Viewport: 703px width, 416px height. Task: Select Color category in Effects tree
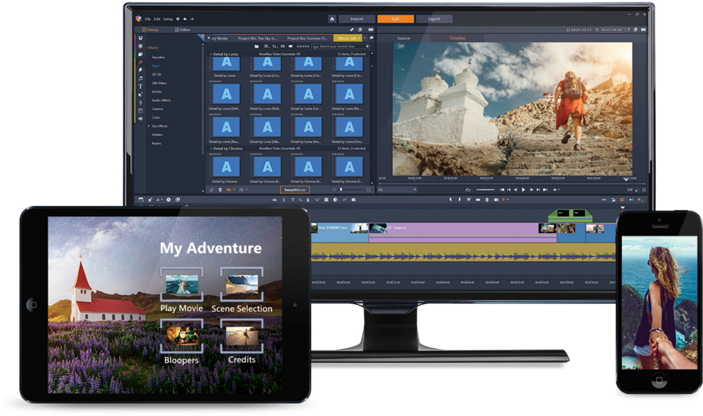156,117
